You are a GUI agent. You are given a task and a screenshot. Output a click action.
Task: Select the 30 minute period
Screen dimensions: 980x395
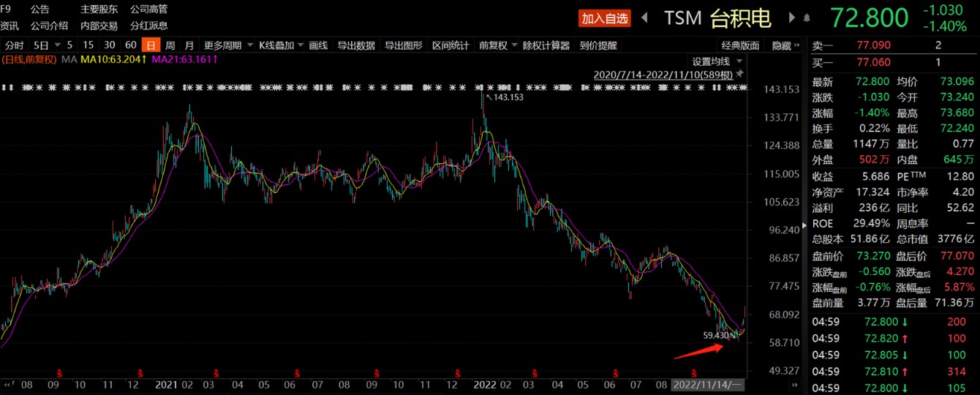(109, 45)
